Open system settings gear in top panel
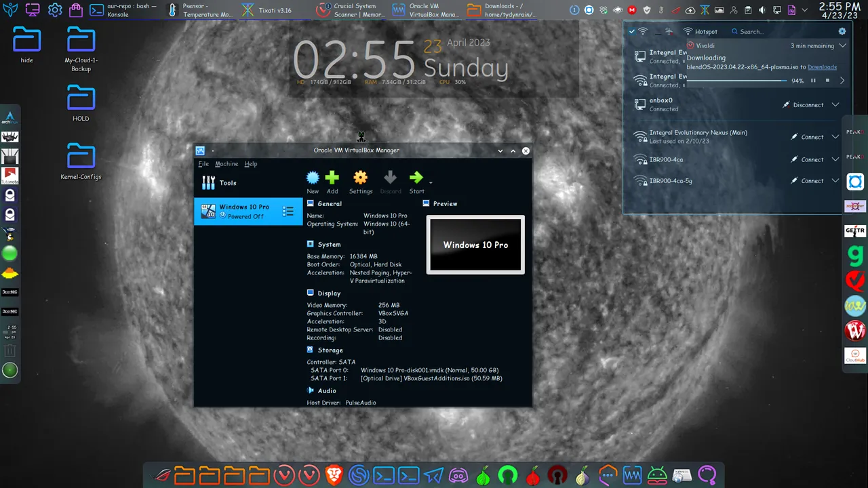 click(55, 10)
